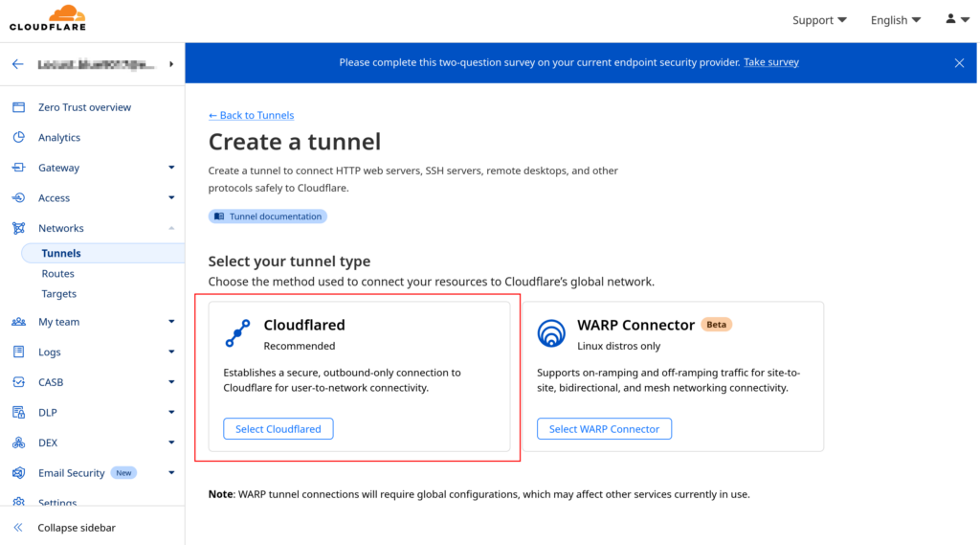Click the Collapse sidebar label

click(77, 528)
